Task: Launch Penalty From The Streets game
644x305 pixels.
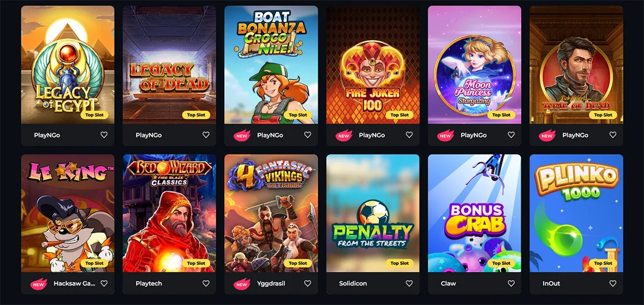Action: [x=373, y=213]
